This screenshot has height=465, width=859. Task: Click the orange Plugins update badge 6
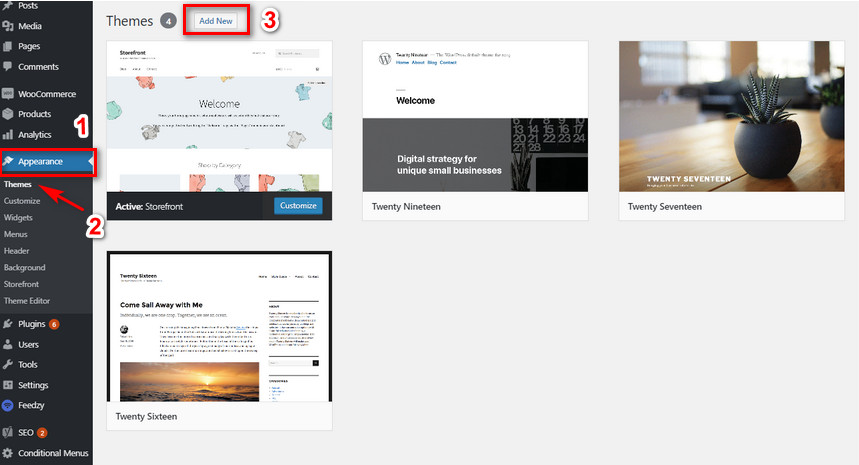coord(54,324)
